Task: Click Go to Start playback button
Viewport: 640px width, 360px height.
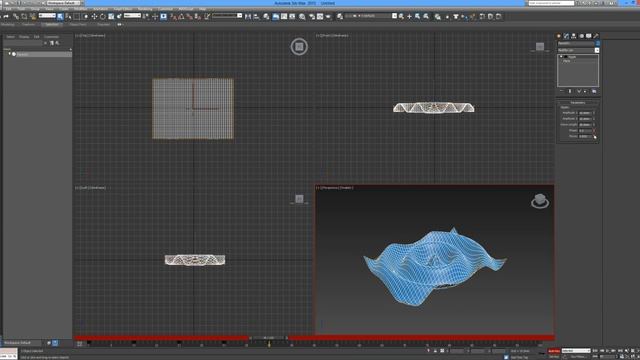Action: (x=595, y=351)
